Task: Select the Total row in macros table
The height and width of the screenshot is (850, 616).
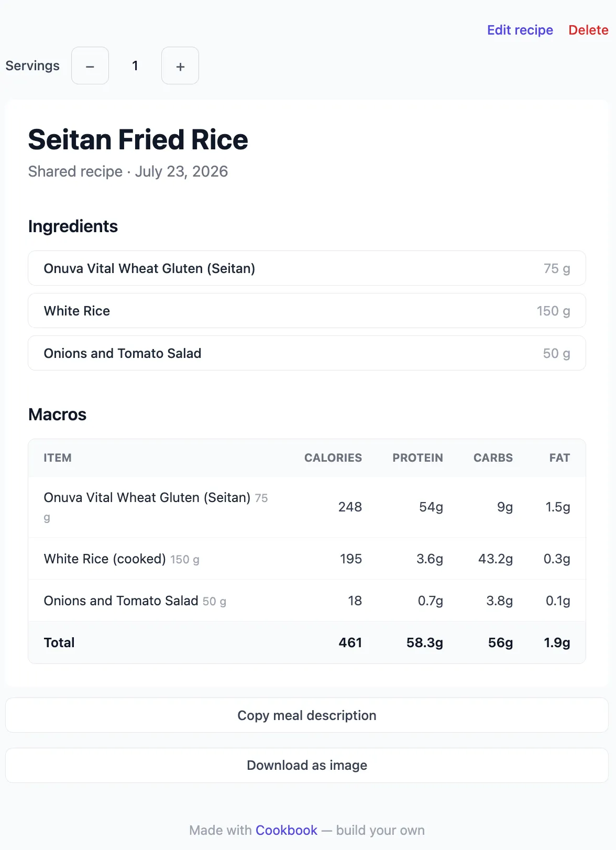Action: [x=307, y=642]
